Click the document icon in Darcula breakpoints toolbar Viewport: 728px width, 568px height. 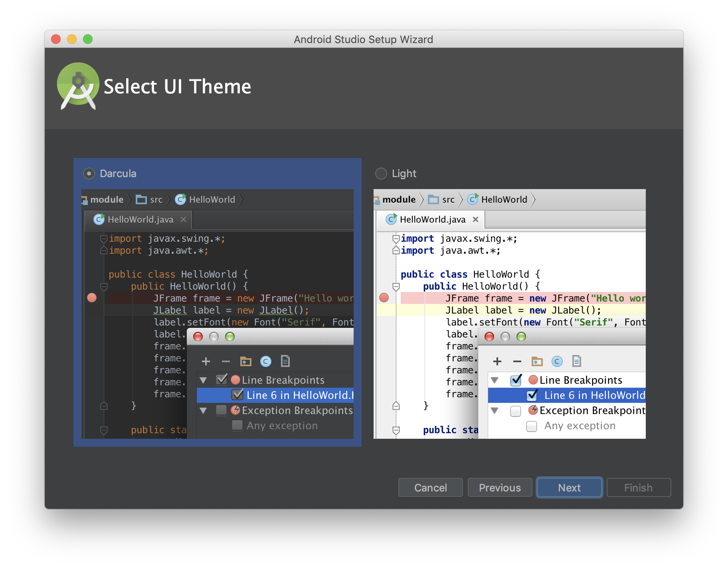(x=285, y=361)
